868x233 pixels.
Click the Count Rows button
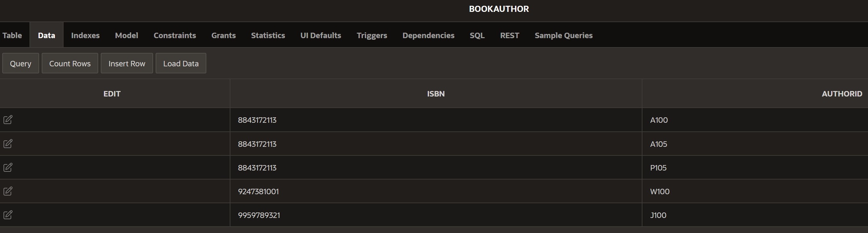(x=70, y=63)
